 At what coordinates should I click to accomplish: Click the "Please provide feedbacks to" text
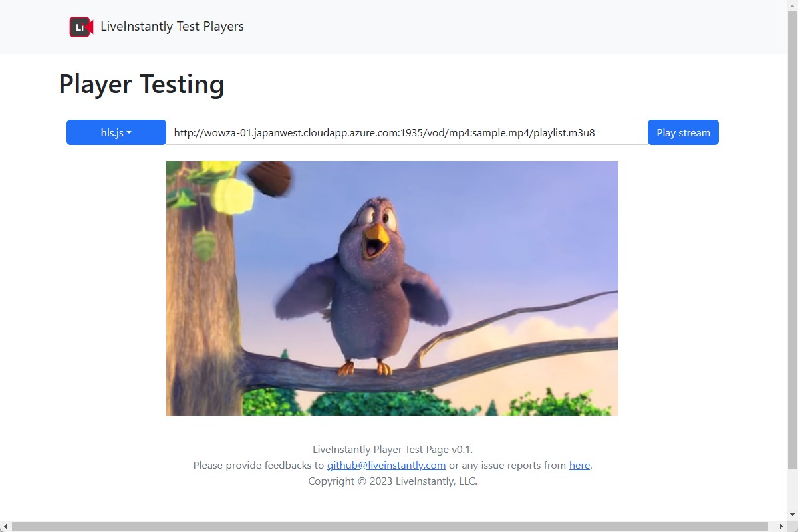coord(258,465)
